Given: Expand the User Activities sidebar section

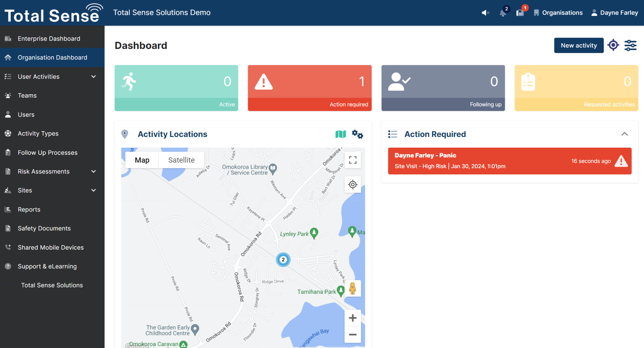Looking at the screenshot, I should [x=93, y=76].
